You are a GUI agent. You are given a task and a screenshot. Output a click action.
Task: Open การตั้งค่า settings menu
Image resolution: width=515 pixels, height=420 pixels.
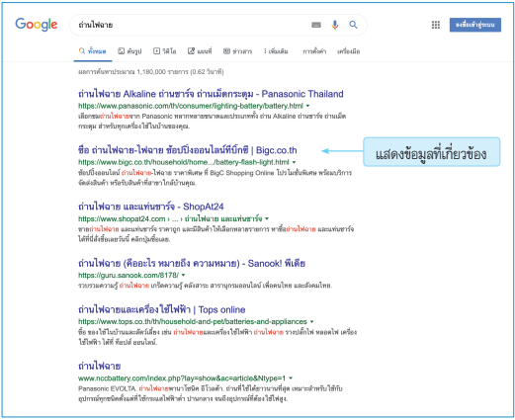point(314,51)
